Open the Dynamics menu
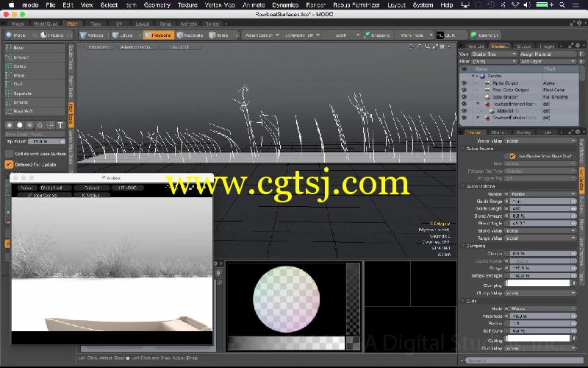This screenshot has width=588, height=368. [285, 5]
